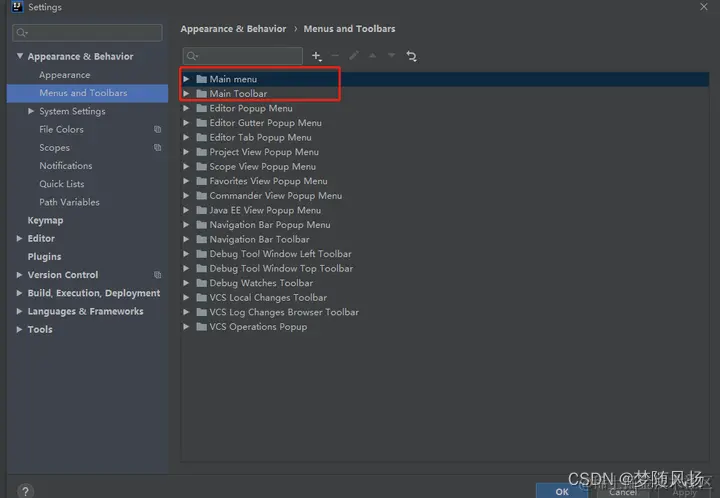The width and height of the screenshot is (720, 498).
Task: Click the restore defaults icon
Action: (x=411, y=56)
